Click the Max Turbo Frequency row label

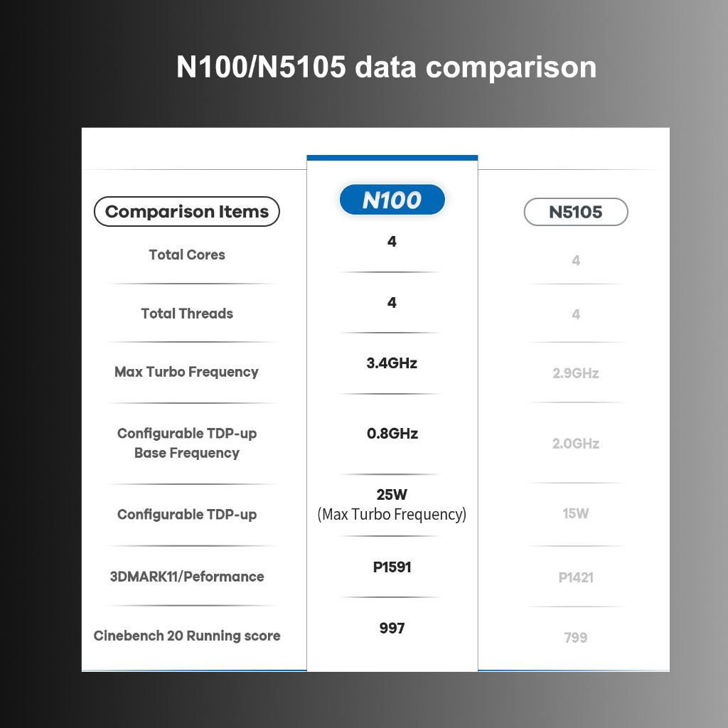point(186,372)
